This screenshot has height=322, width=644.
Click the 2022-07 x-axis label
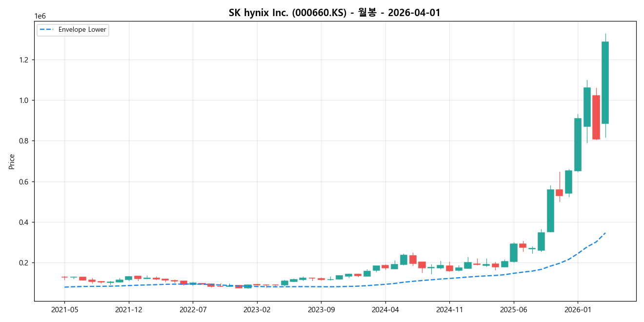coord(193,309)
